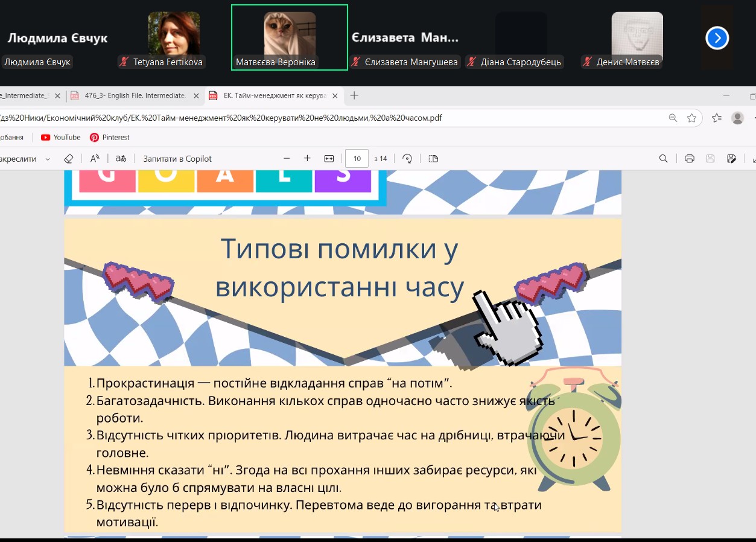This screenshot has height=542, width=756.
Task: Click the Fit to width icon
Action: point(329,159)
